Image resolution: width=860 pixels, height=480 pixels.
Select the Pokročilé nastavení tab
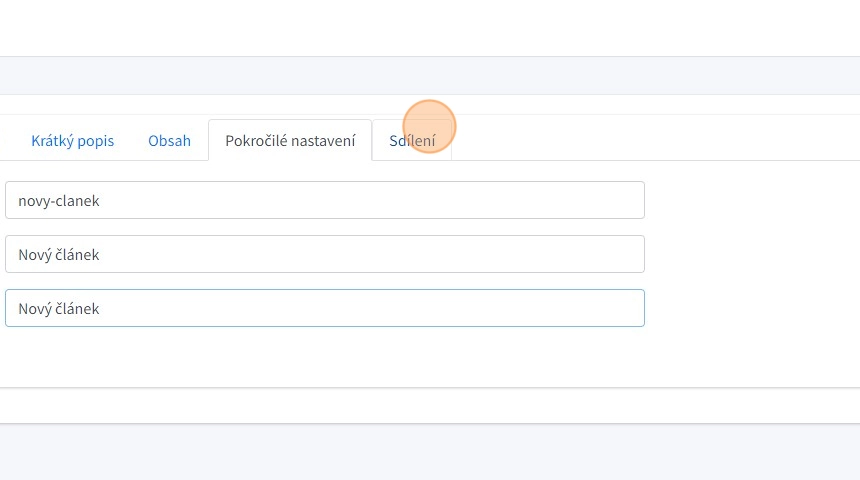tap(290, 141)
